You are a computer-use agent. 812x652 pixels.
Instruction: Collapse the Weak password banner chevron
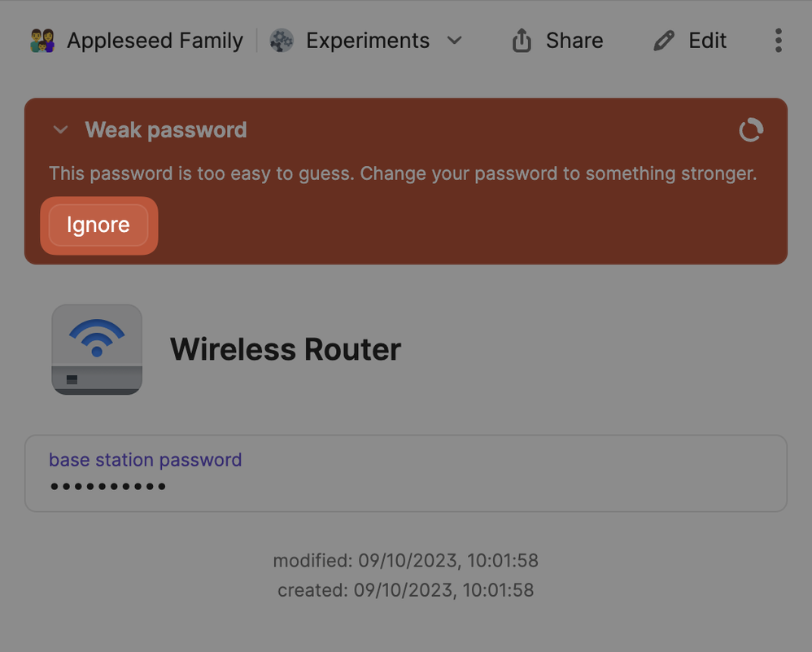point(60,130)
